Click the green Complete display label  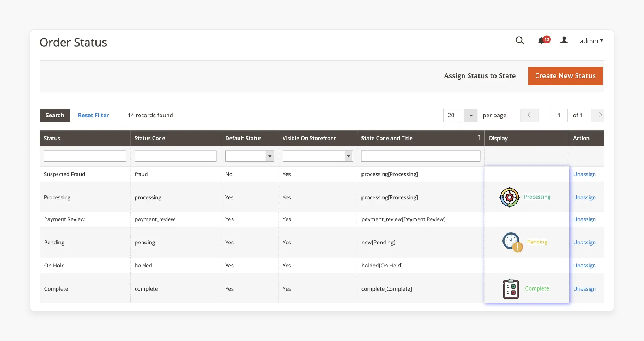coord(537,288)
